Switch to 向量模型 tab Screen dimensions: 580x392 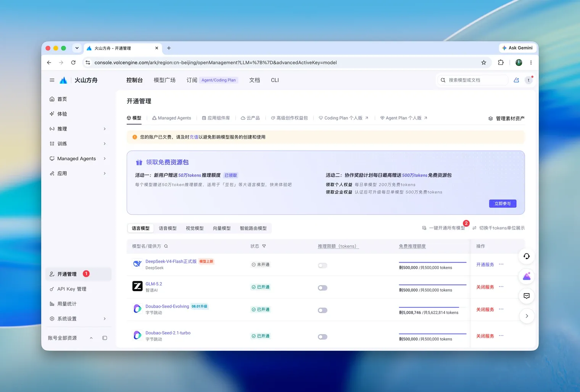click(222, 228)
